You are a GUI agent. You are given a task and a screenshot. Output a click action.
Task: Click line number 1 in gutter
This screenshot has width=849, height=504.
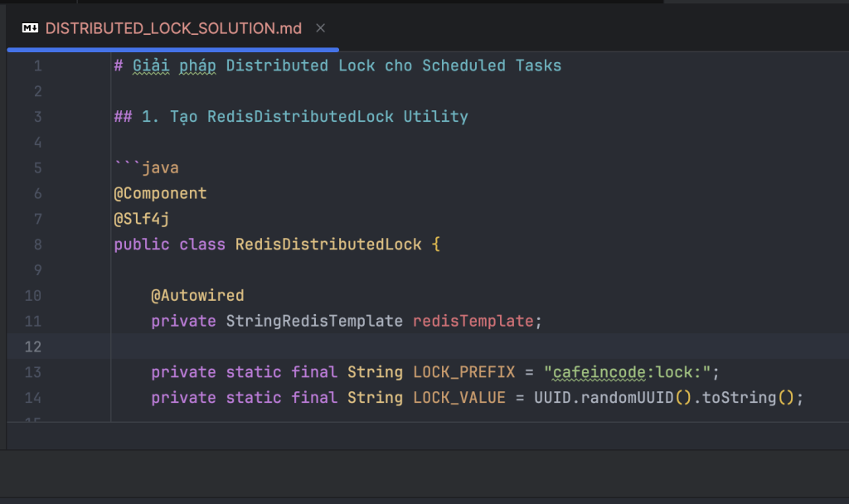point(37,66)
